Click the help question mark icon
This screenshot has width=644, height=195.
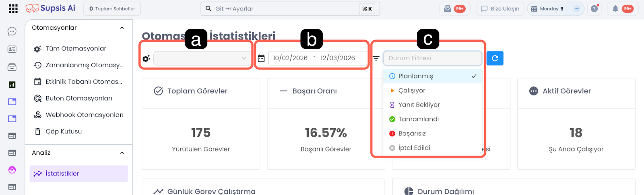coord(594,8)
